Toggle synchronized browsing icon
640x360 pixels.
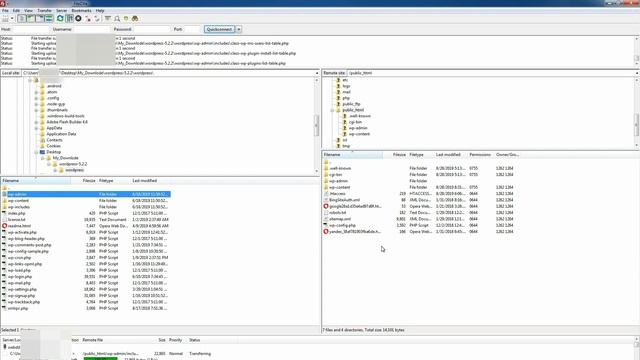pos(126,19)
